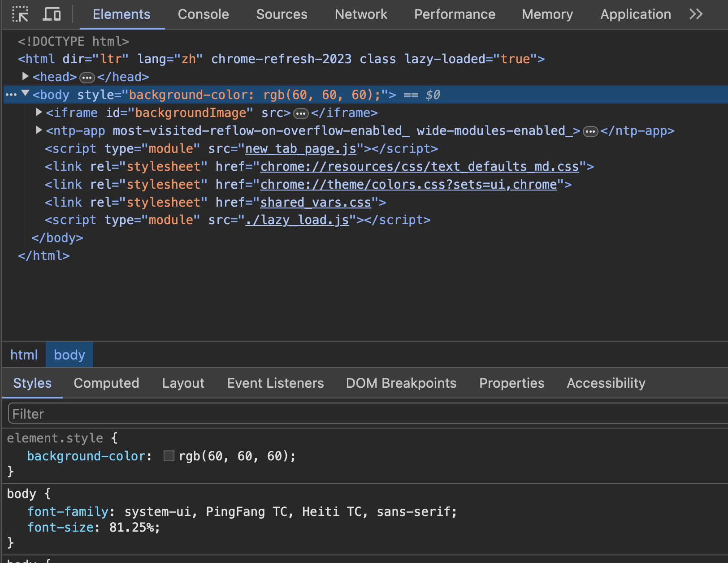Image resolution: width=728 pixels, height=563 pixels.
Task: Expand ntp-app ellipsis badge
Action: pyautogui.click(x=590, y=132)
